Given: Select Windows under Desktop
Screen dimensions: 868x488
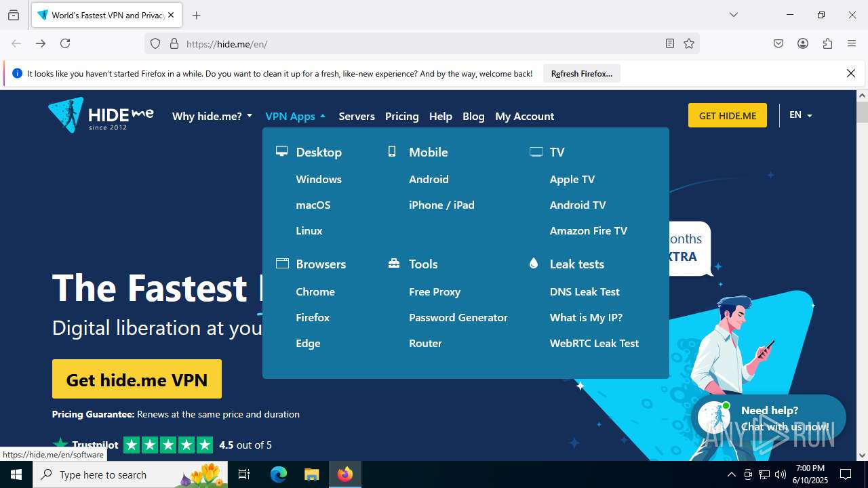Looking at the screenshot, I should click(x=319, y=179).
